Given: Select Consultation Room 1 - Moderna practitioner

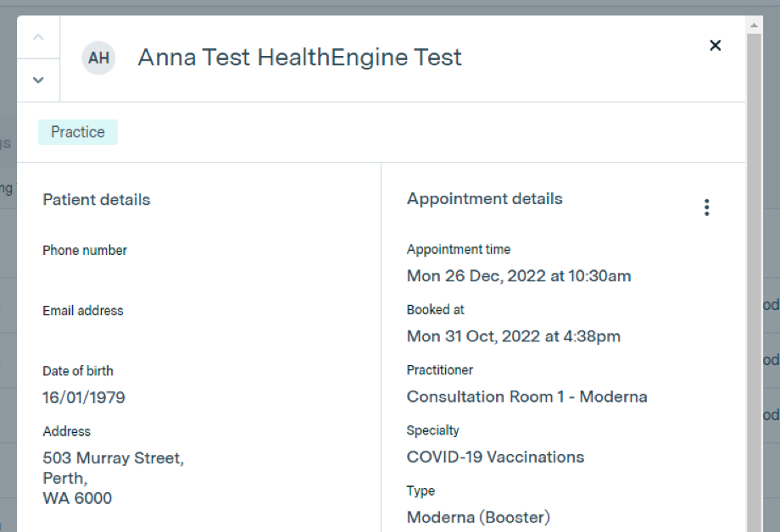Looking at the screenshot, I should coord(526,396).
